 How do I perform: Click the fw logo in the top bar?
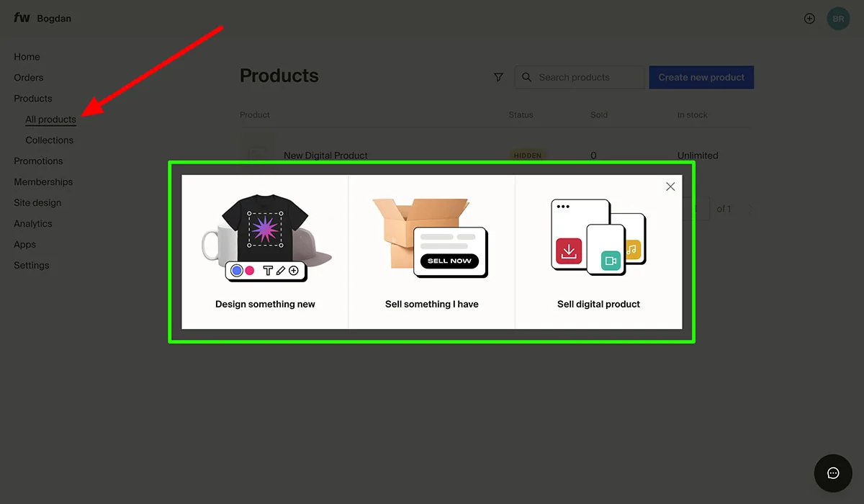(x=22, y=18)
